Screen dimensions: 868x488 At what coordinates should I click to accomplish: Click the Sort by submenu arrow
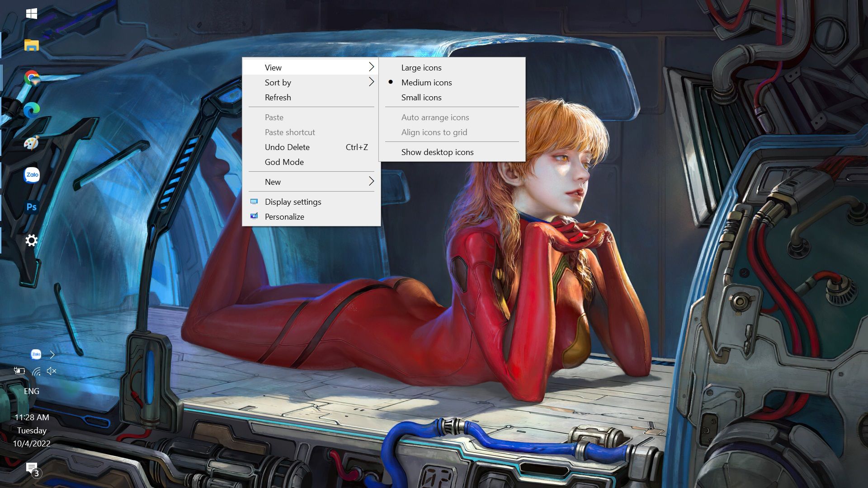click(x=371, y=82)
